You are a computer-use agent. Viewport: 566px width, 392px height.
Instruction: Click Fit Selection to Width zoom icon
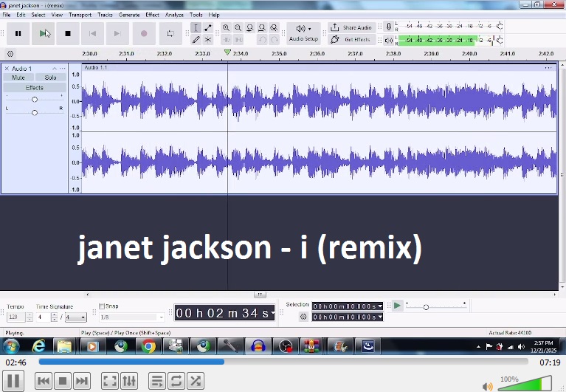[249, 28]
